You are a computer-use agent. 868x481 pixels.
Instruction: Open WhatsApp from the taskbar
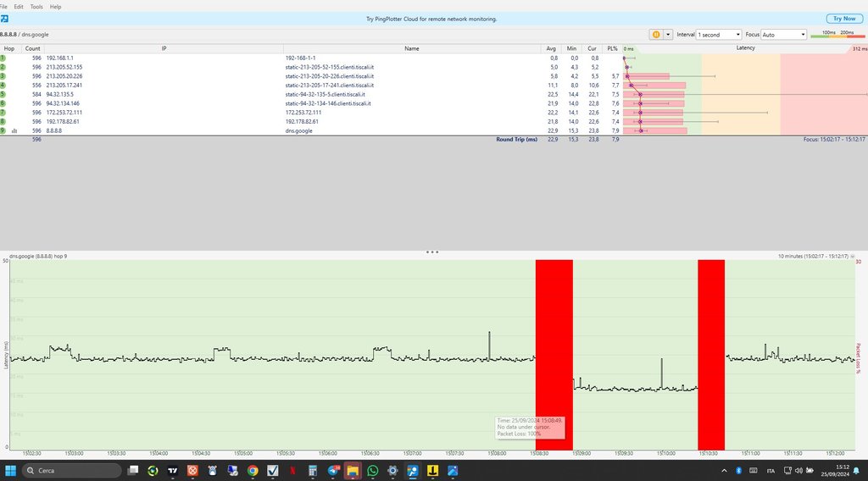click(373, 470)
